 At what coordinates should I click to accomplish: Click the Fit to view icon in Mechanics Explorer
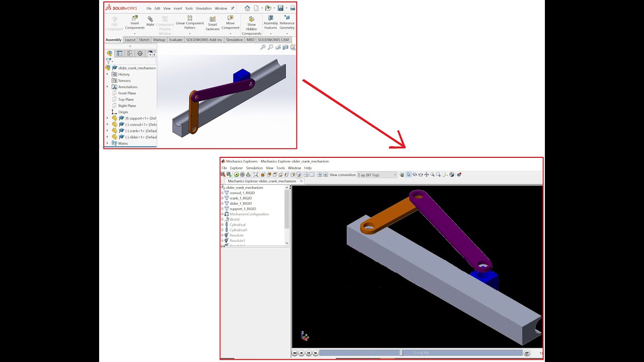click(256, 175)
